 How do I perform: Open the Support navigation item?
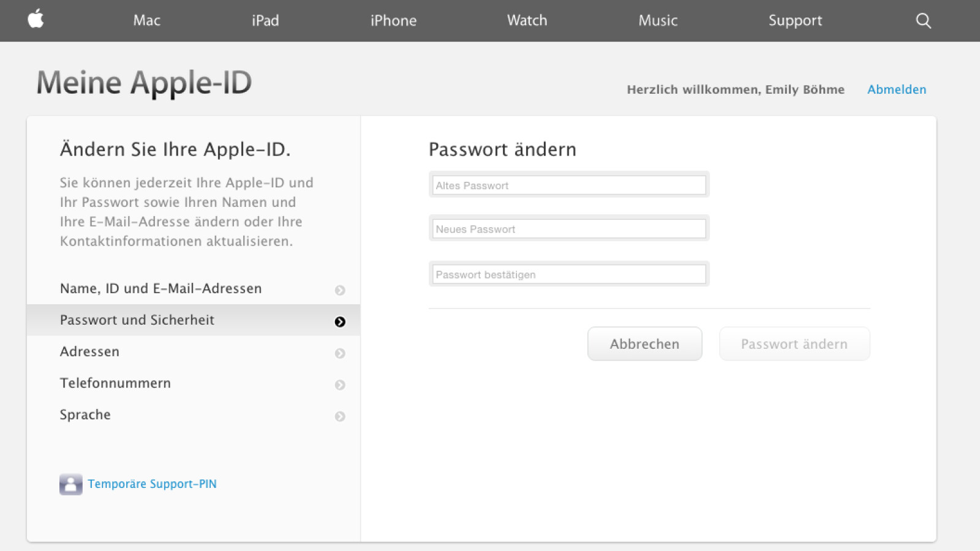795,21
